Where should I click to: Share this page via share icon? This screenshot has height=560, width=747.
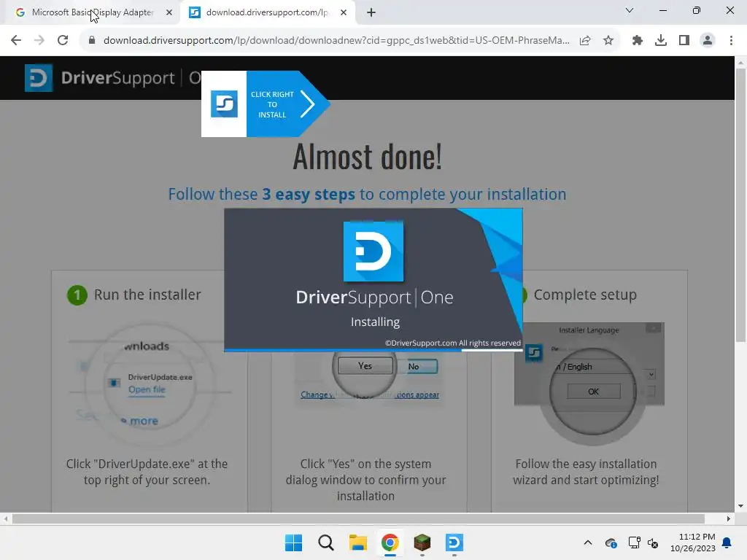[585, 41]
